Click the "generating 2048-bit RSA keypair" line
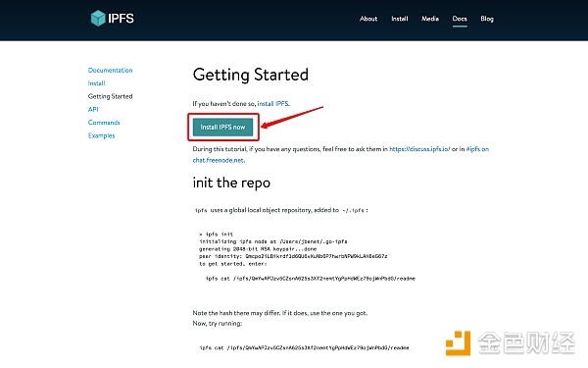The width and height of the screenshot is (588, 368). pos(258,249)
